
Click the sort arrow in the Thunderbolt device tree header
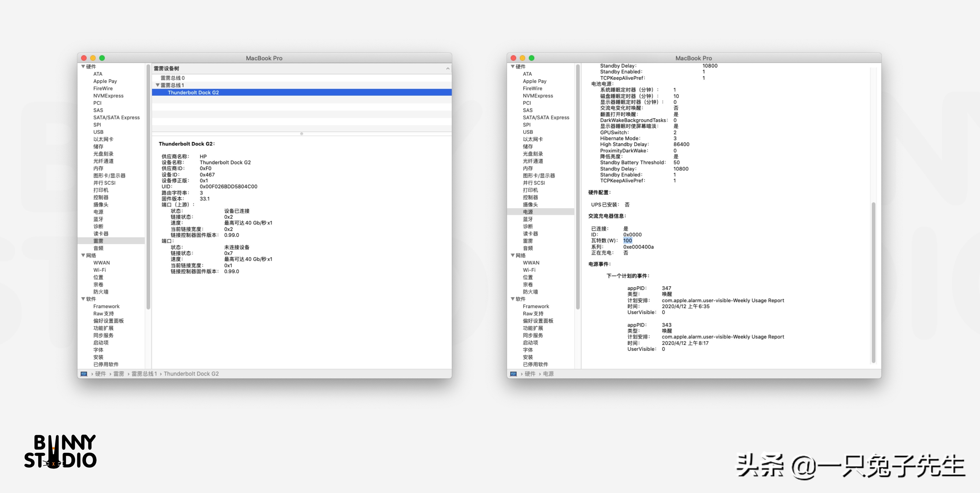tap(447, 68)
